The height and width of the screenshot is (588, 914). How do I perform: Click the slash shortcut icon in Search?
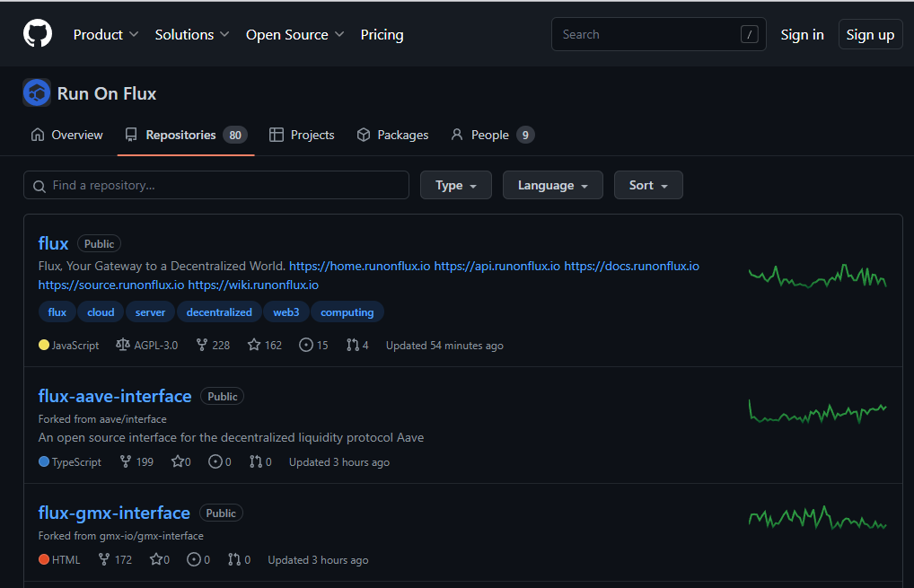click(749, 34)
